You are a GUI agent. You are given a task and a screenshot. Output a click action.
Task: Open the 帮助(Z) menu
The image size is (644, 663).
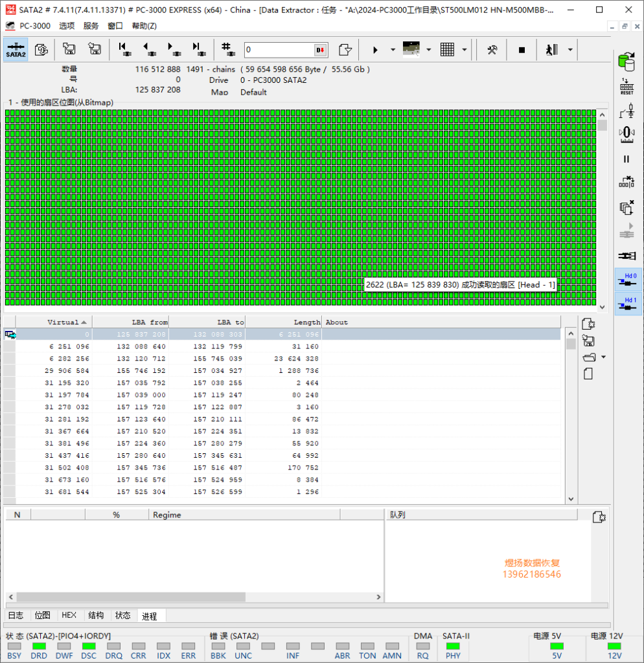pos(144,26)
